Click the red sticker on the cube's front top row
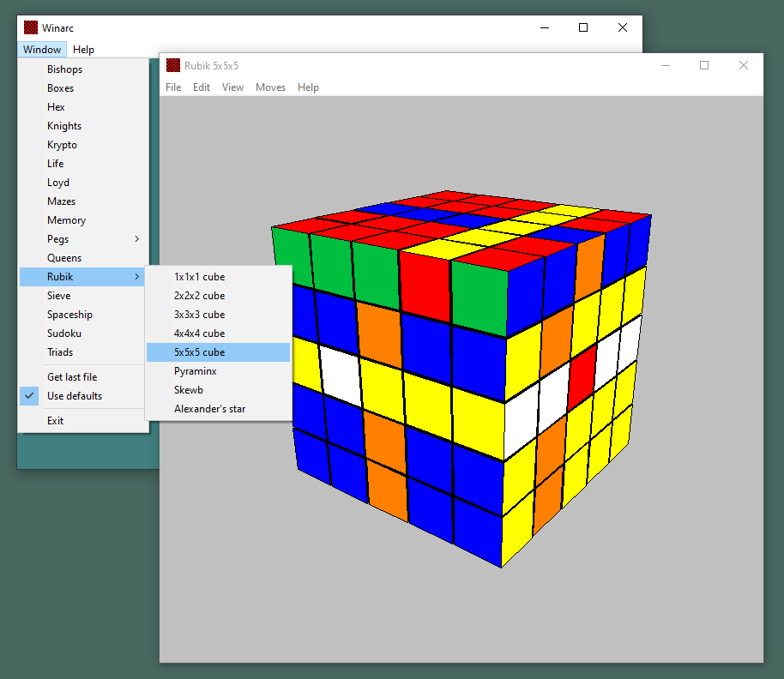This screenshot has height=679, width=784. (x=425, y=285)
